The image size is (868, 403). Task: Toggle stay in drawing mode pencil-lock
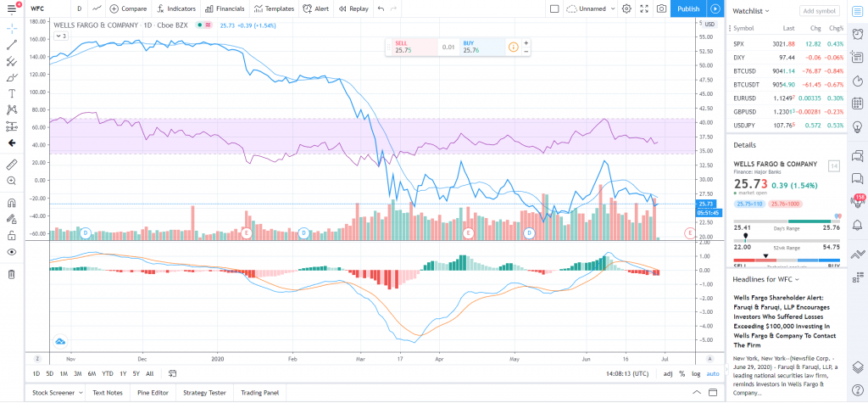click(12, 219)
